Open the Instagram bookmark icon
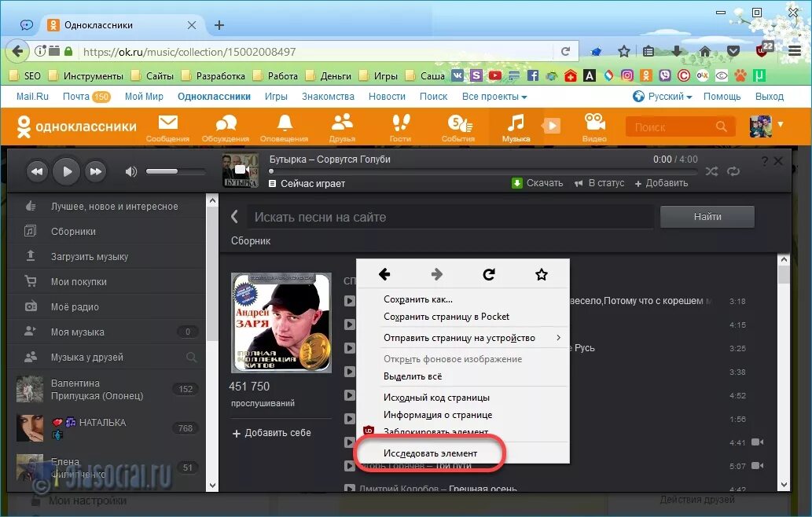Image resolution: width=812 pixels, height=517 pixels. (627, 75)
